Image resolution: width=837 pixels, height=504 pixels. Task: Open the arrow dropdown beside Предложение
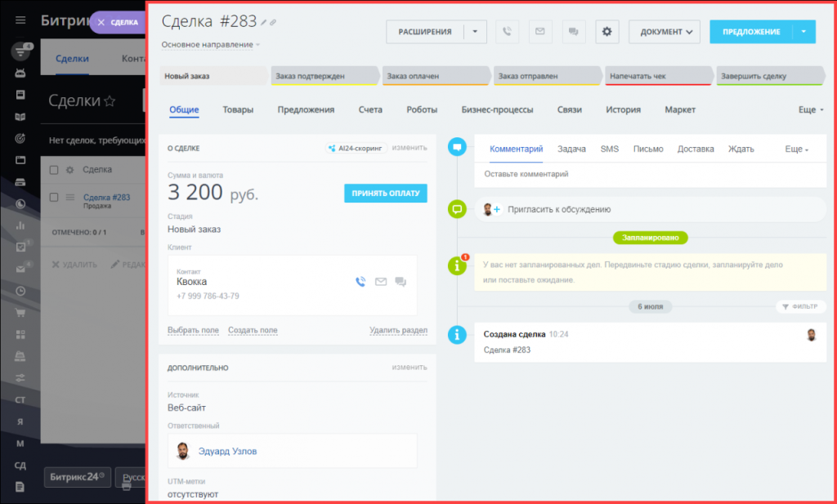click(x=804, y=32)
